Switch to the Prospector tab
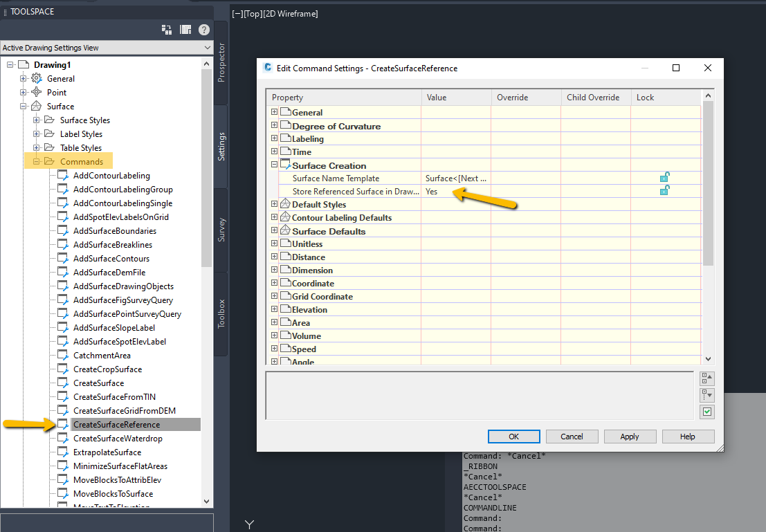This screenshot has width=766, height=532. click(221, 62)
